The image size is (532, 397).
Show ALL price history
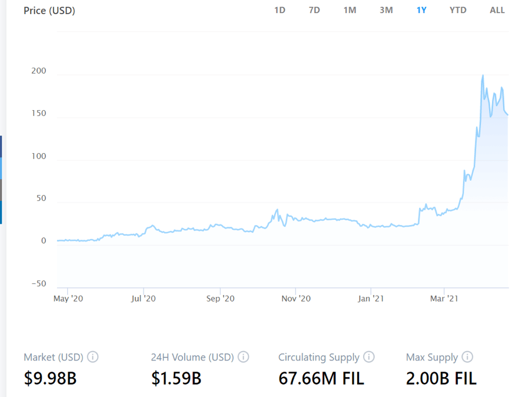click(497, 10)
